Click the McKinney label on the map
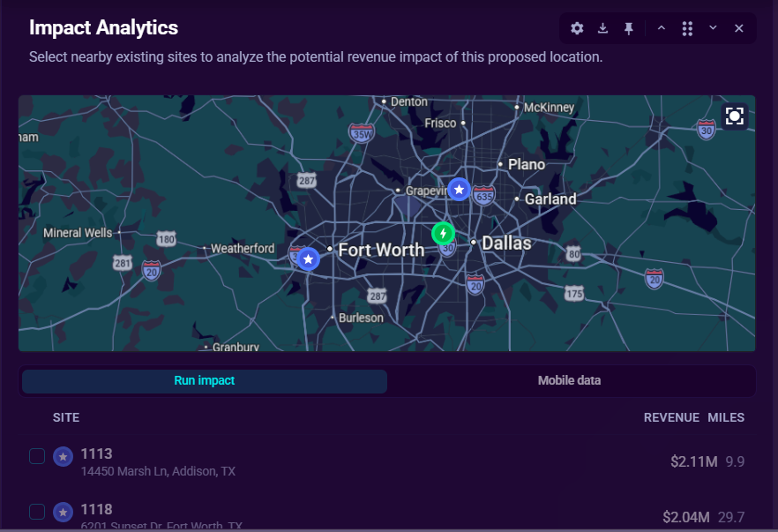The width and height of the screenshot is (778, 532). 549,108
